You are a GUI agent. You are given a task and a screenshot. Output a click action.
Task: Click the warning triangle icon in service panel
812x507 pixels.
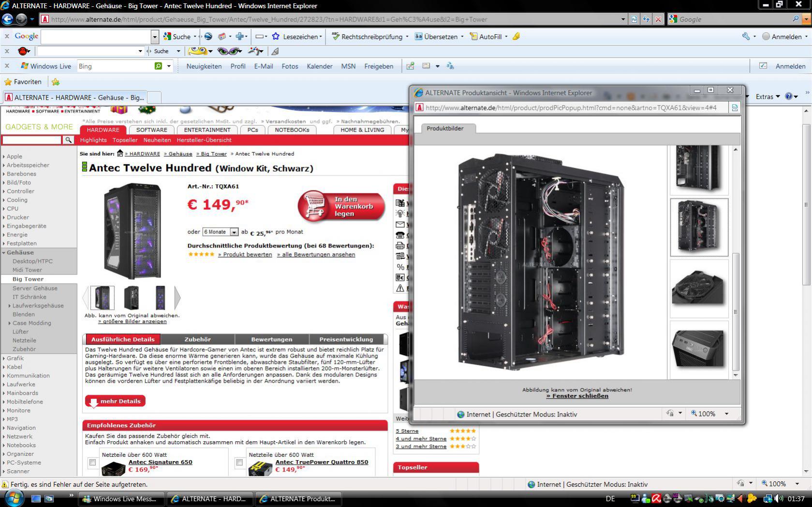[400, 288]
